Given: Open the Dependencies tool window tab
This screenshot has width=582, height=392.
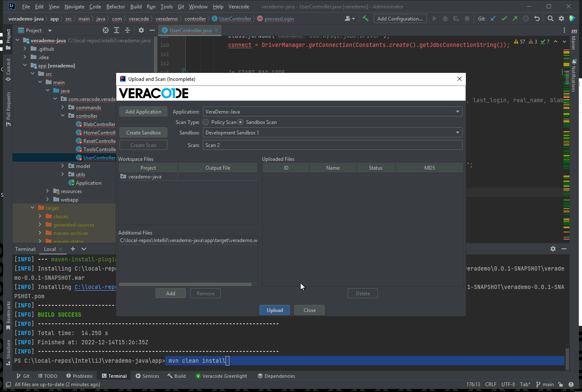Looking at the screenshot, I should tap(276, 376).
